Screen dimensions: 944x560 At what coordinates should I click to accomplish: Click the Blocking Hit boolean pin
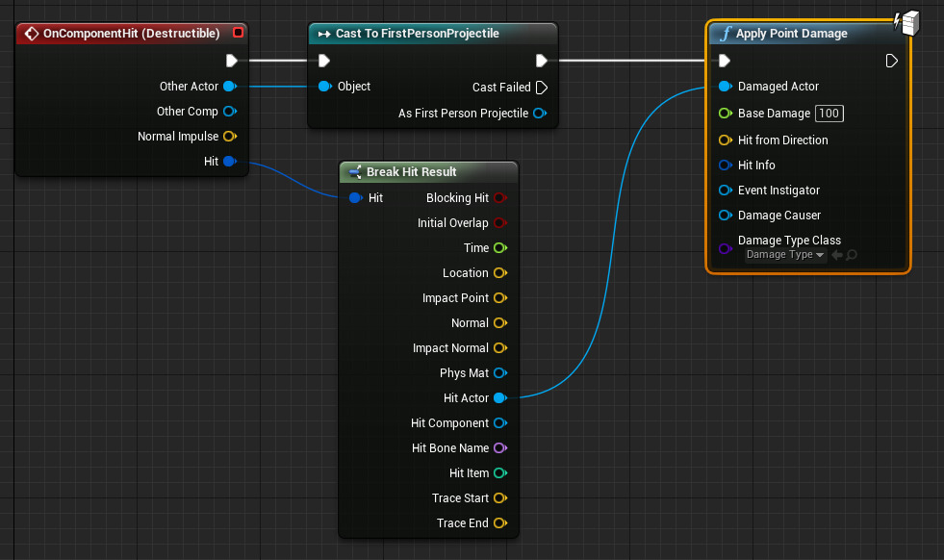(x=499, y=198)
